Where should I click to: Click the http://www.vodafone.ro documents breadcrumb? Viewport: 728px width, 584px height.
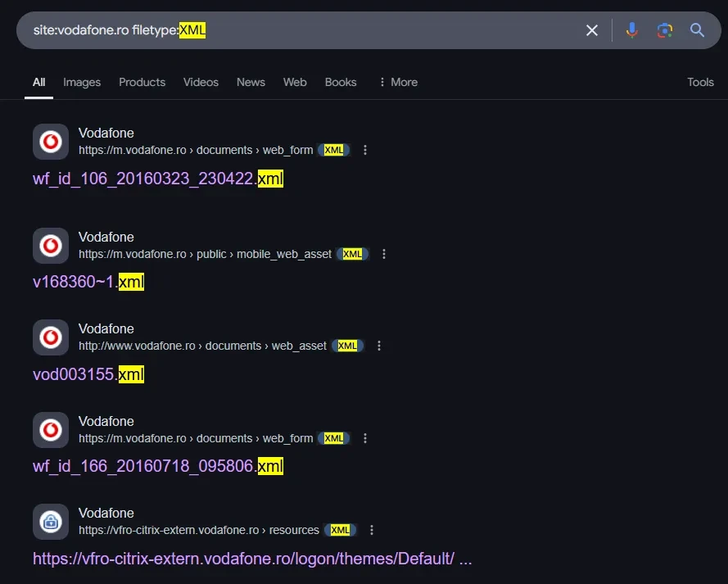point(203,346)
